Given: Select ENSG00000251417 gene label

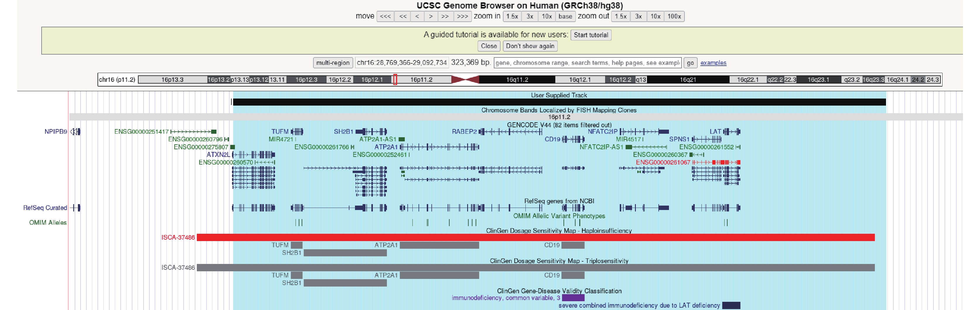Looking at the screenshot, I should coord(141,132).
